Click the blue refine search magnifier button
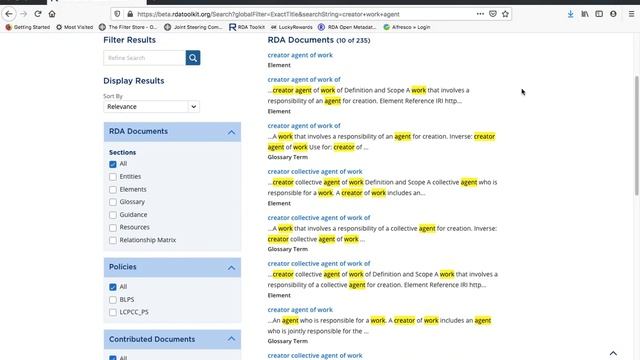This screenshot has width=640, height=360. pos(193,58)
